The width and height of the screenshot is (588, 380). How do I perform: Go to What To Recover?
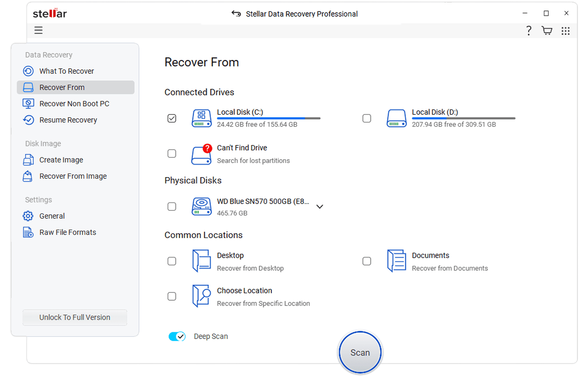tap(66, 71)
